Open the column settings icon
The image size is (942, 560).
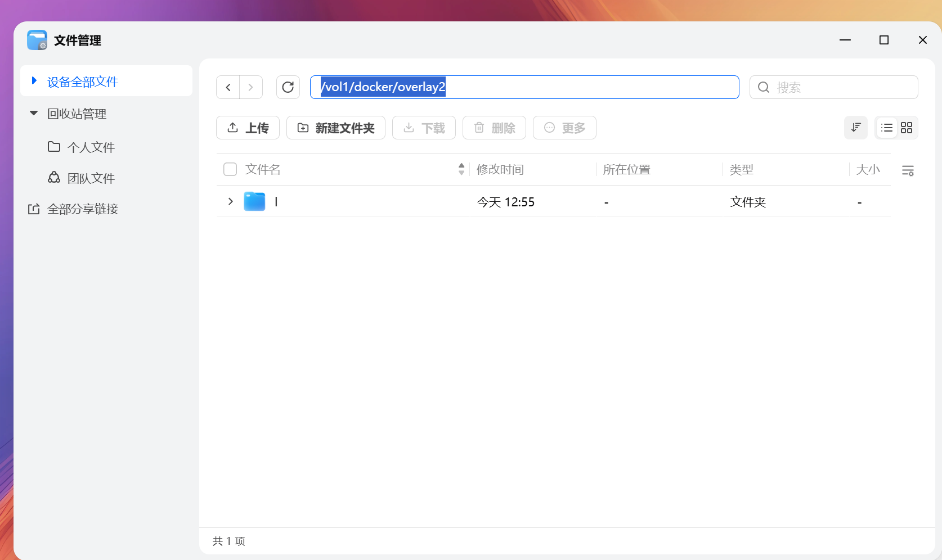click(x=907, y=170)
